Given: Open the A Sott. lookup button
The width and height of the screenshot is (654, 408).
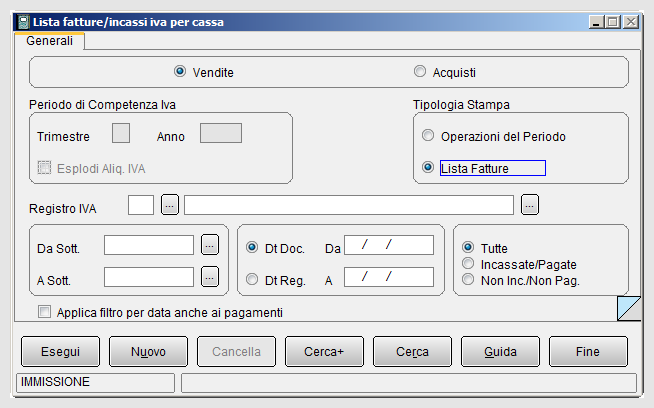Looking at the screenshot, I should click(x=210, y=277).
